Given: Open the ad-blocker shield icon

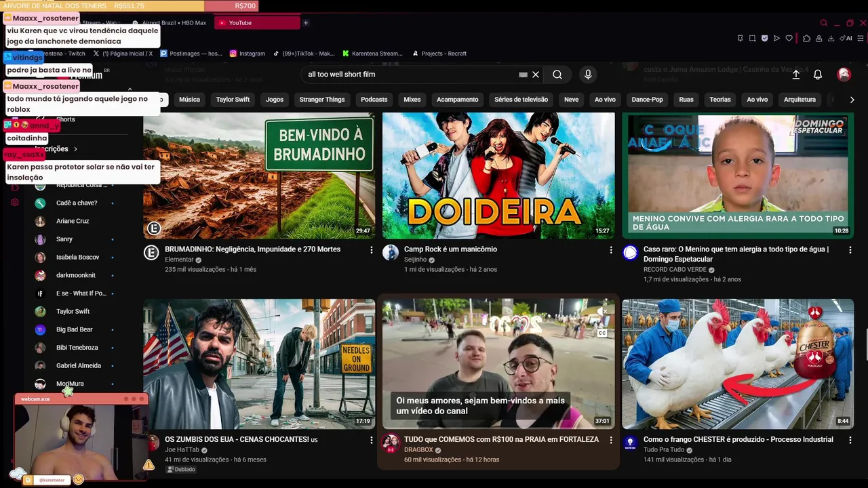Looking at the screenshot, I should [764, 39].
